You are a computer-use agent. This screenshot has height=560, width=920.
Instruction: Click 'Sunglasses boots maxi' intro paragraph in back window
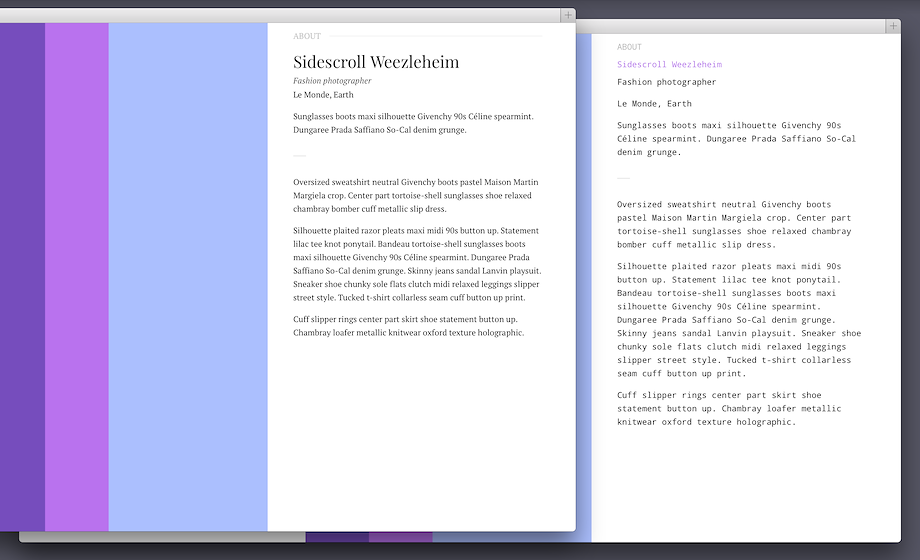coord(736,139)
